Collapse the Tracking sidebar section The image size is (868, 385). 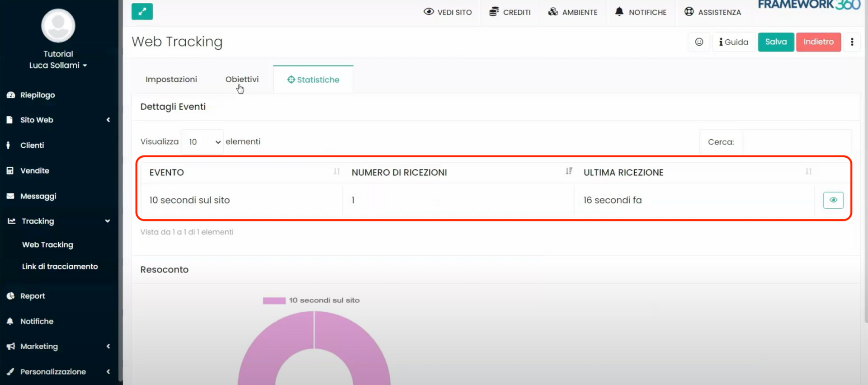coord(59,221)
